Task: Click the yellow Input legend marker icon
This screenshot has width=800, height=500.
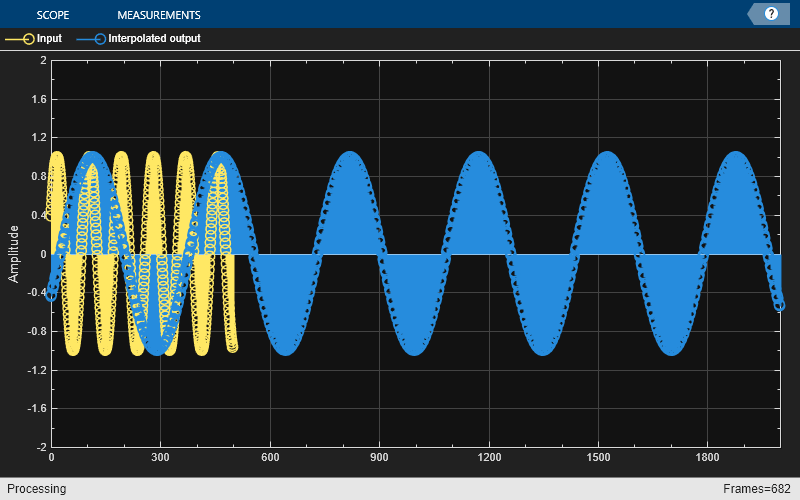Action: 20,39
